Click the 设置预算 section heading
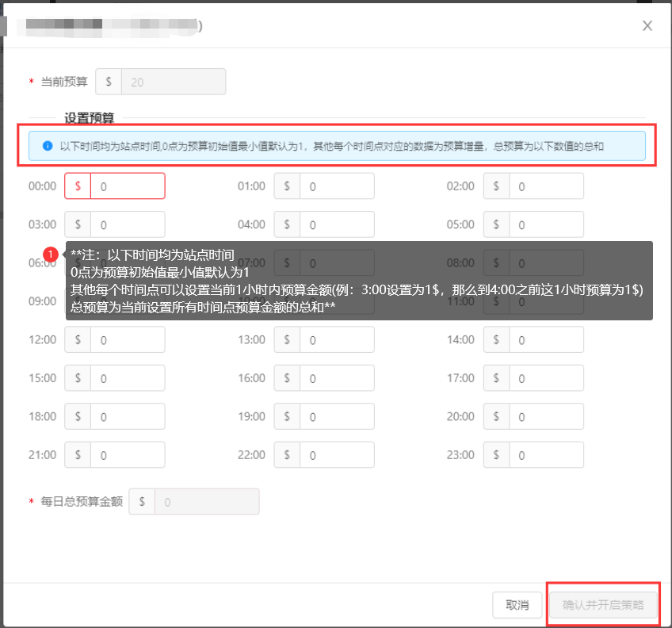Screen dimensions: 672x628 (89, 118)
